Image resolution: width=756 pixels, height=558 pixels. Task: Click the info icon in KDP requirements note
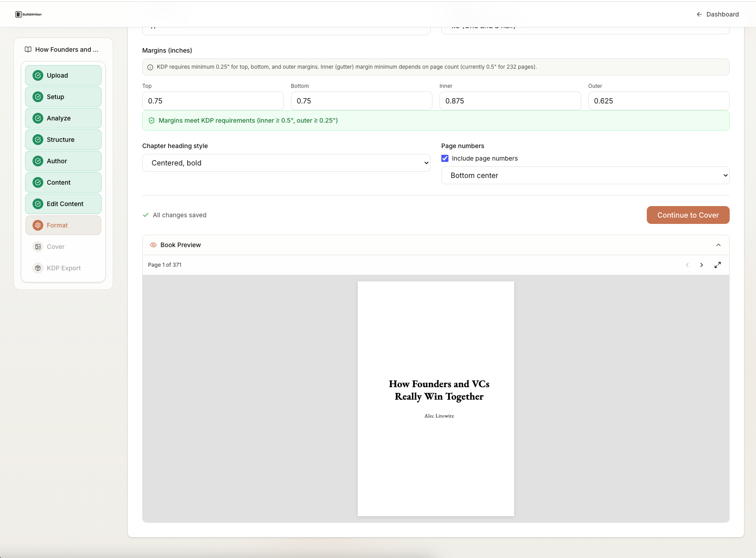(x=150, y=67)
